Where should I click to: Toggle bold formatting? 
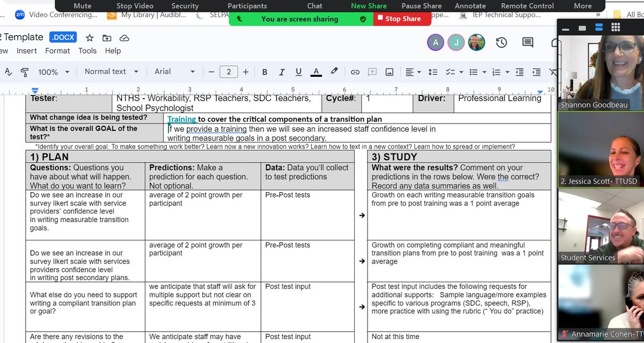[x=265, y=71]
